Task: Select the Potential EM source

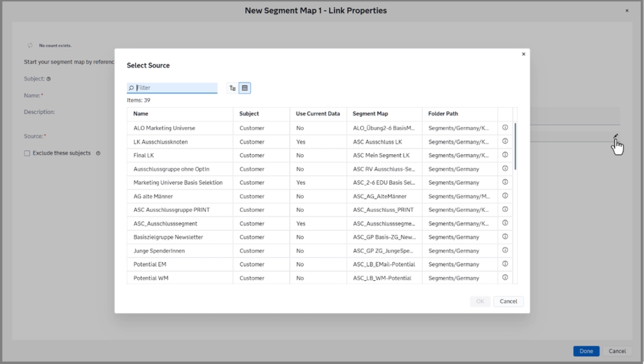Action: pos(320,264)
